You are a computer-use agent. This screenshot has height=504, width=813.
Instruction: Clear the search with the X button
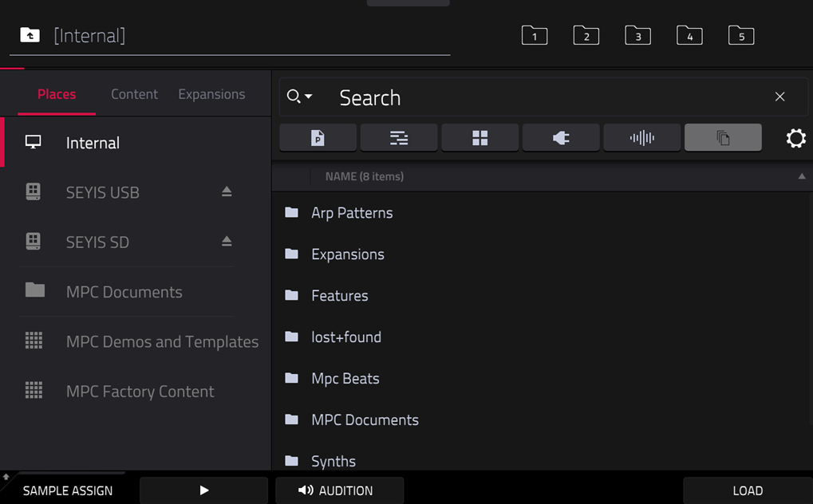(x=779, y=97)
